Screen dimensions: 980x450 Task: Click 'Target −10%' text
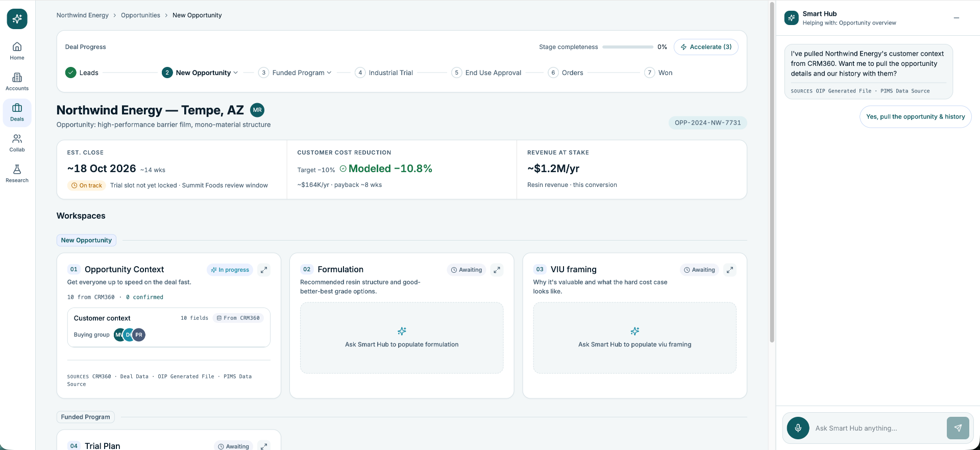click(316, 170)
